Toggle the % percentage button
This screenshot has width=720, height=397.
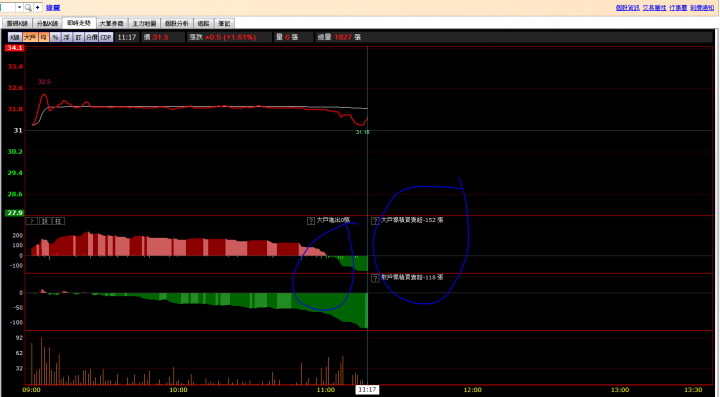pos(55,37)
